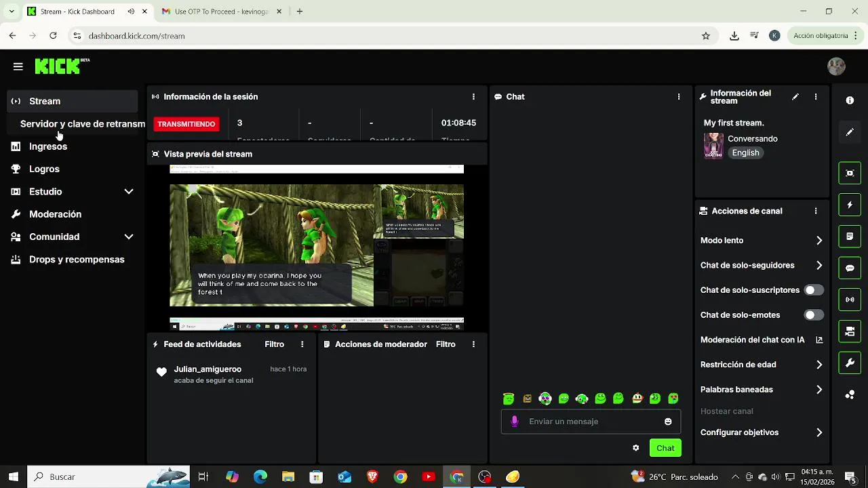Open external link icon for Moderación del chat con IA
Viewport: 868px width, 488px height.
click(819, 340)
